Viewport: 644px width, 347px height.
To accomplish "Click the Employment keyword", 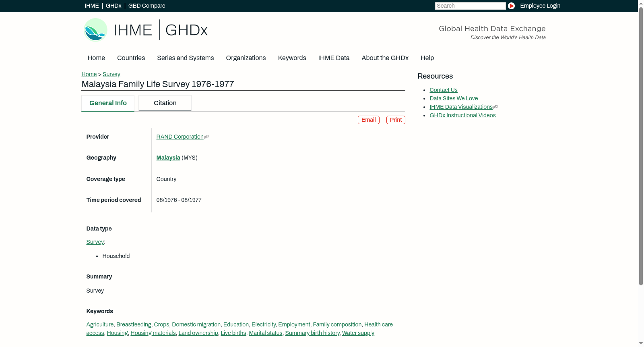I will (x=294, y=325).
